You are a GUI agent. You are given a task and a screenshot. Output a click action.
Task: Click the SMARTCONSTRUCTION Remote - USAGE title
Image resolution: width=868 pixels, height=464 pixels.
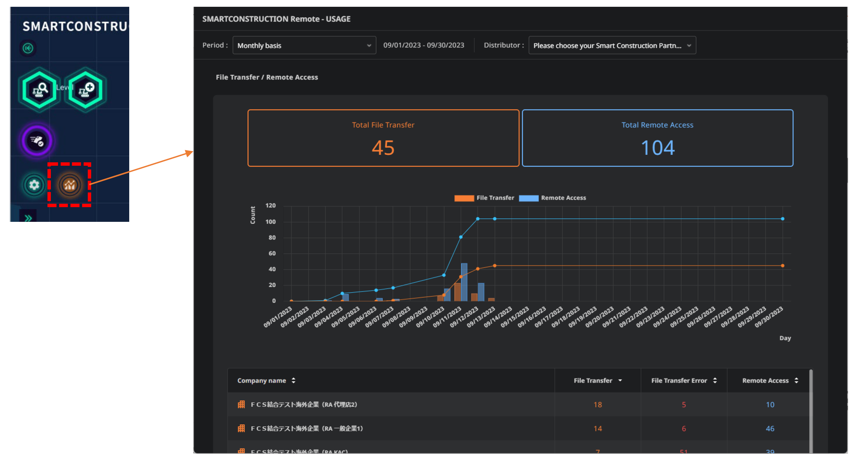[x=276, y=19]
